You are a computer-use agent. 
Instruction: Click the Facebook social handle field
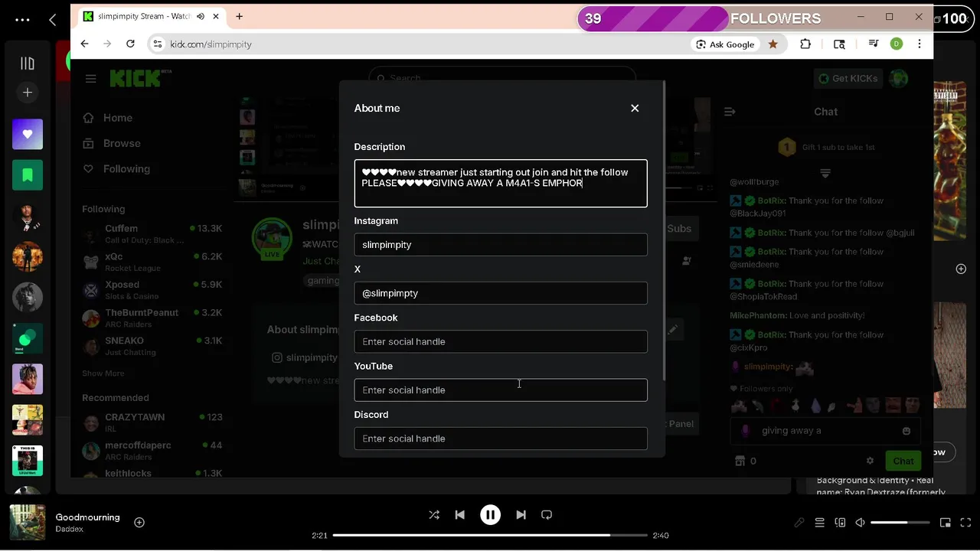[x=501, y=341]
